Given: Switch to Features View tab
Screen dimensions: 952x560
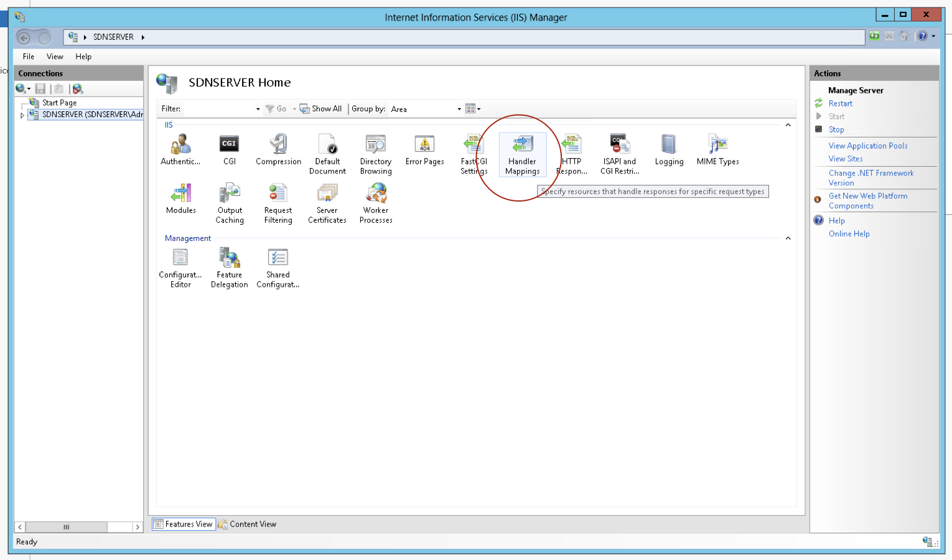Looking at the screenshot, I should [184, 525].
